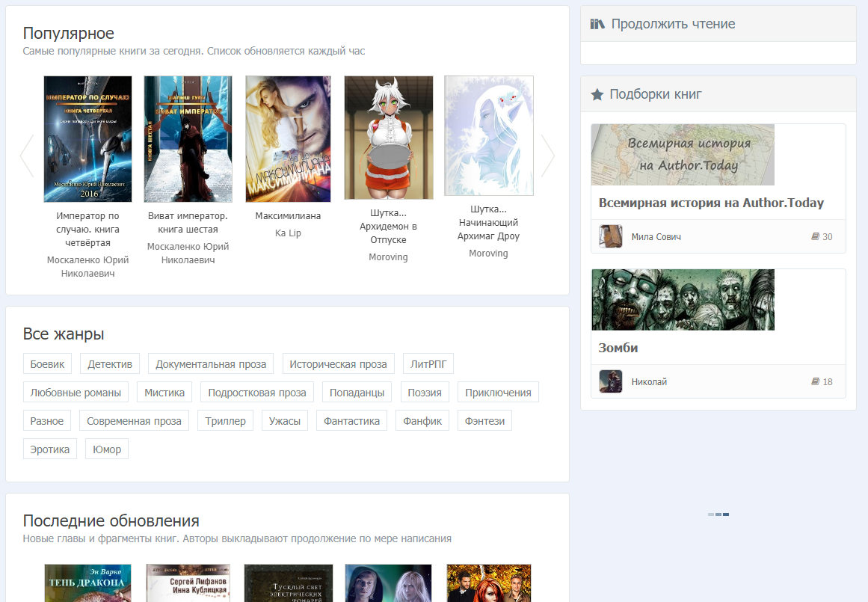Viewport: 868px width, 602px height.
Task: Open author Moroving under Архидемон в Отпуске
Action: pos(388,257)
